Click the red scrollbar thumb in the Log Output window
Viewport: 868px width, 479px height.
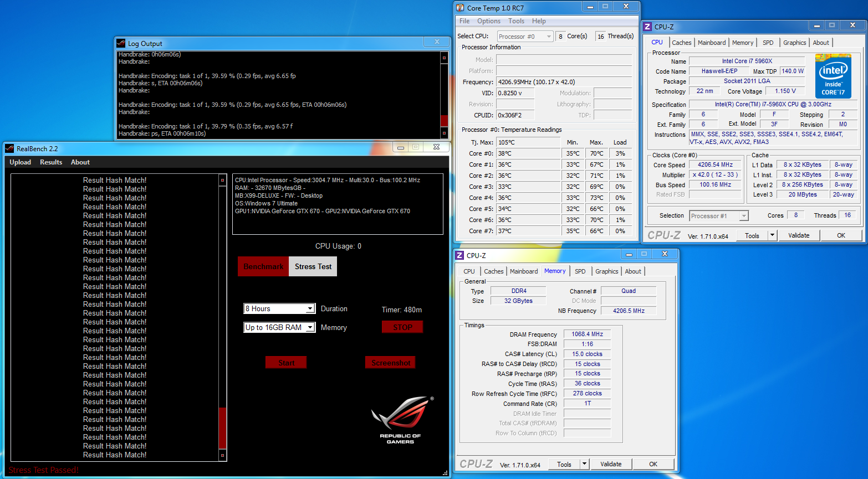(444, 120)
